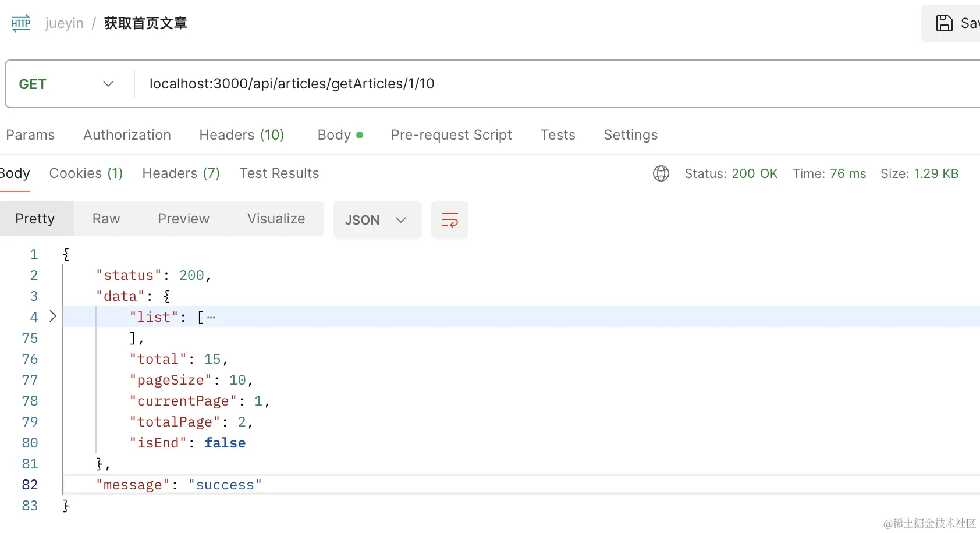Screen dimensions: 980x533
Task: Switch to the Tests tab
Action: [x=558, y=135]
